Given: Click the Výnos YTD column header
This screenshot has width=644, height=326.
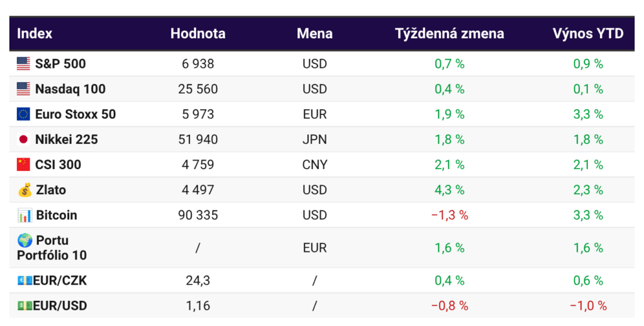Looking at the screenshot, I should click(x=587, y=34).
